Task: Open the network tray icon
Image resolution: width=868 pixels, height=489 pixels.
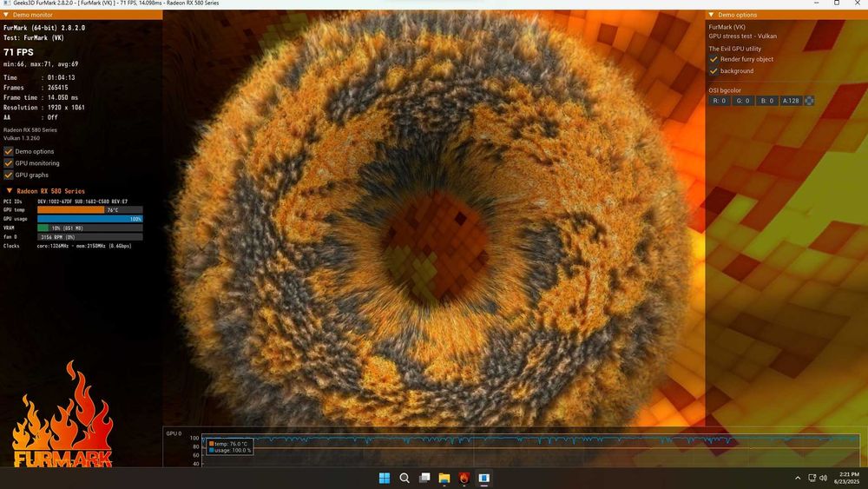Action: tap(812, 478)
